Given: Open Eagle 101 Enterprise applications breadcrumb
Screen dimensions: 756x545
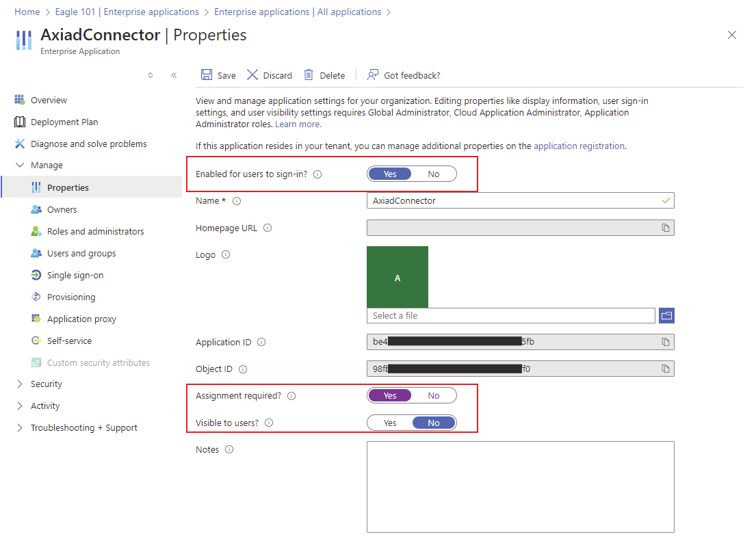Looking at the screenshot, I should (127, 12).
